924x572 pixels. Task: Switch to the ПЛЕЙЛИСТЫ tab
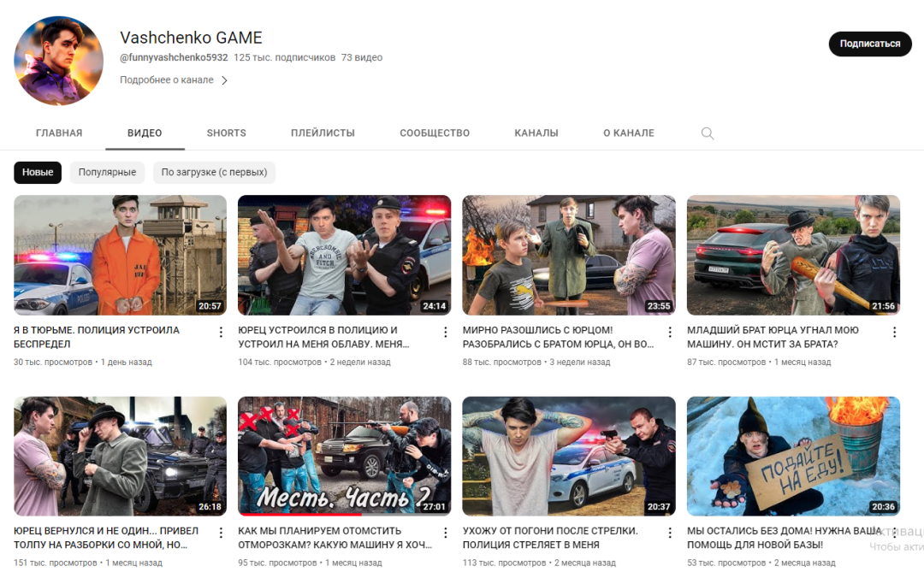[x=323, y=133]
